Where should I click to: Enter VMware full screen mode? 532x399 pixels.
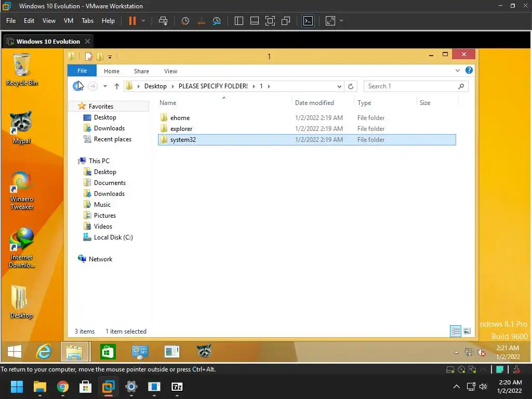(270, 21)
